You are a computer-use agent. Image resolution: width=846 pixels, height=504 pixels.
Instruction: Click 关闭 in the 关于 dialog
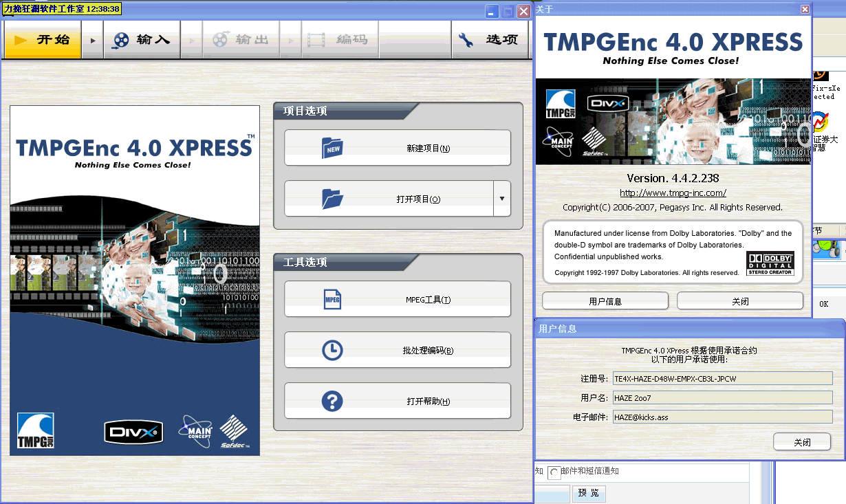click(740, 301)
